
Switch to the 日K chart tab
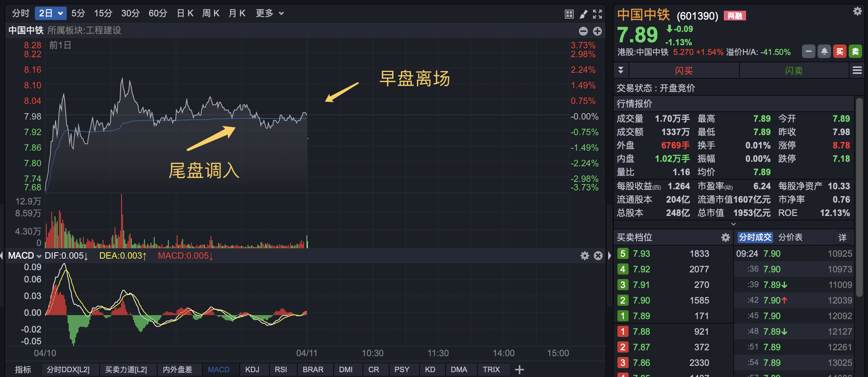click(185, 13)
